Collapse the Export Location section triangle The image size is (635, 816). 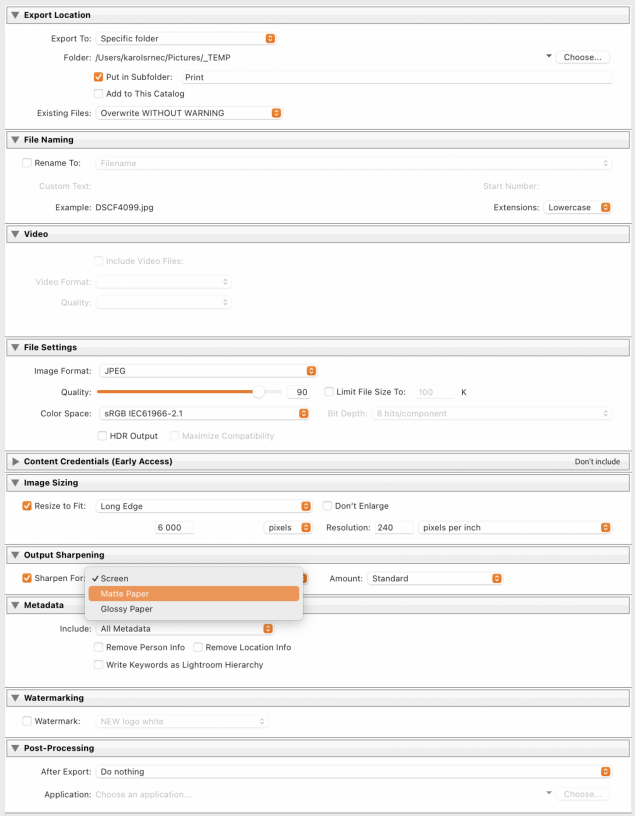15,15
